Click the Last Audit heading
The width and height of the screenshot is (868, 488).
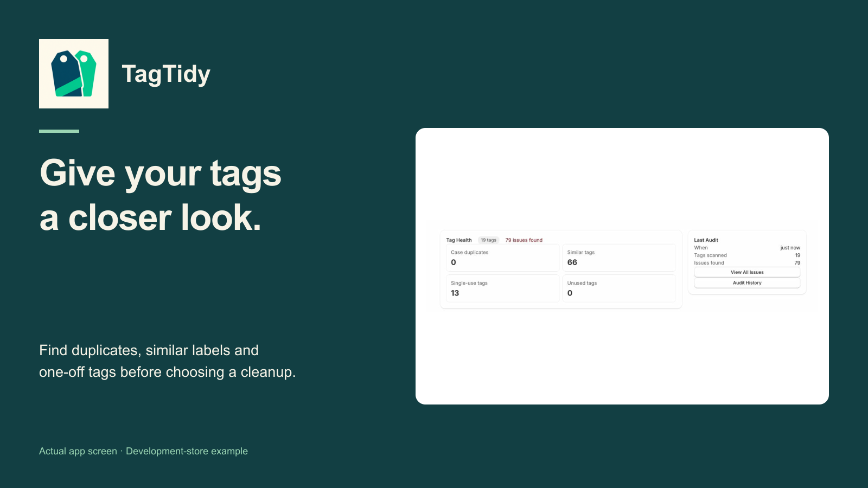(706, 240)
